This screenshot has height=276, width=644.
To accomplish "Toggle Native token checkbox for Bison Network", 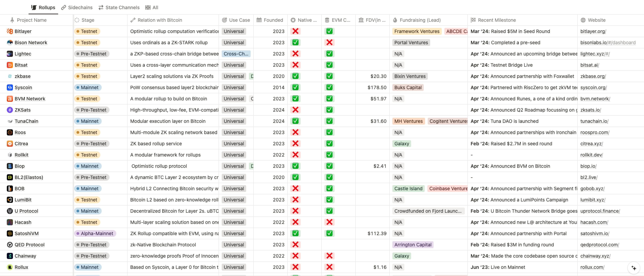I will click(x=295, y=43).
